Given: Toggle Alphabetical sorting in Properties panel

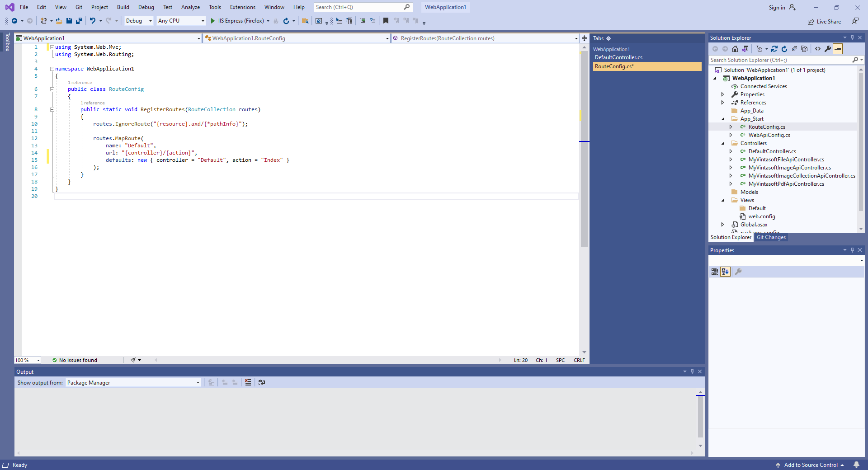Looking at the screenshot, I should pos(725,272).
